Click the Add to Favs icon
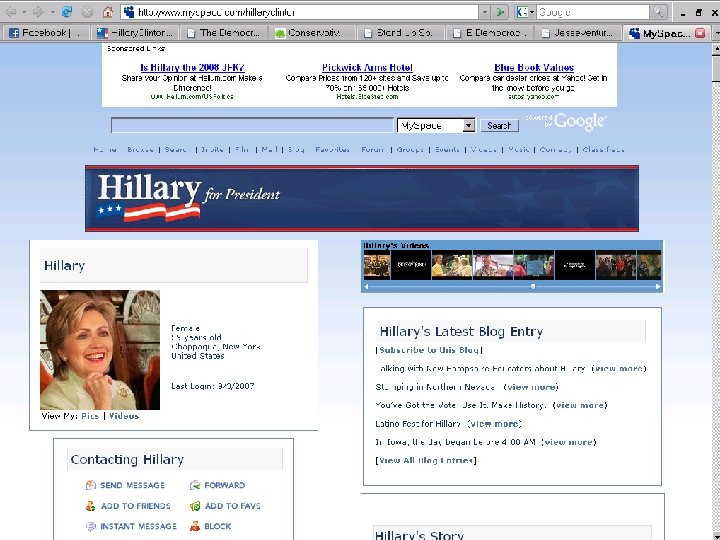Screen dimensions: 720x540 195,506
